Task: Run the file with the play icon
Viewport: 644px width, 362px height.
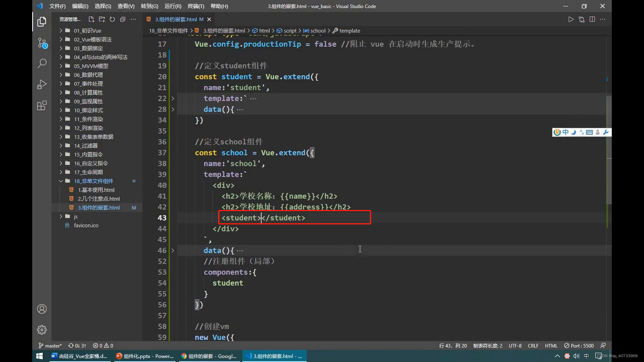Action: coord(571,19)
